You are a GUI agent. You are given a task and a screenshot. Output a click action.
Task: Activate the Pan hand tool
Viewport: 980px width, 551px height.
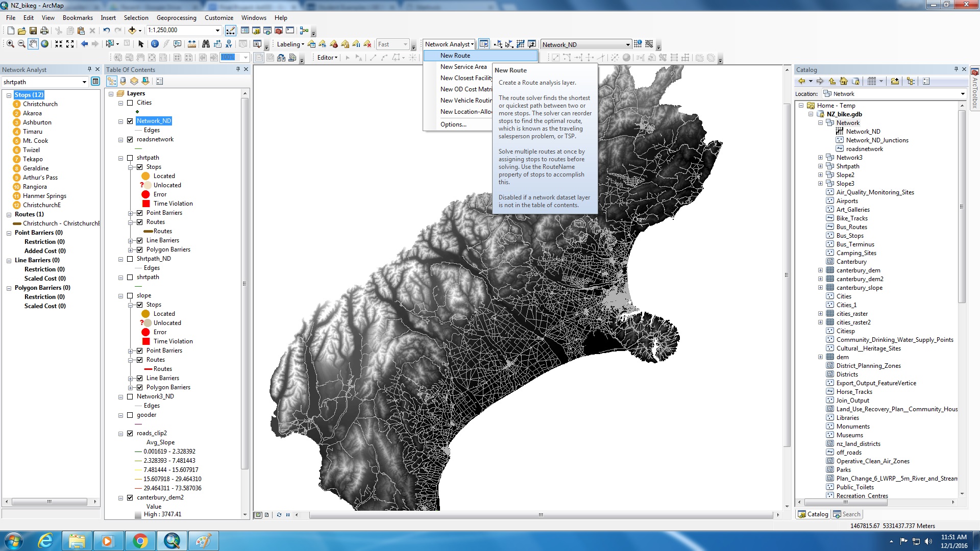33,44
